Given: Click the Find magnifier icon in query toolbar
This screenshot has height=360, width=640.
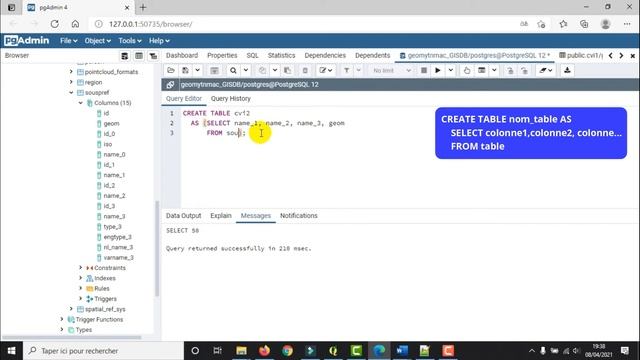Looking at the screenshot, I should point(233,71).
